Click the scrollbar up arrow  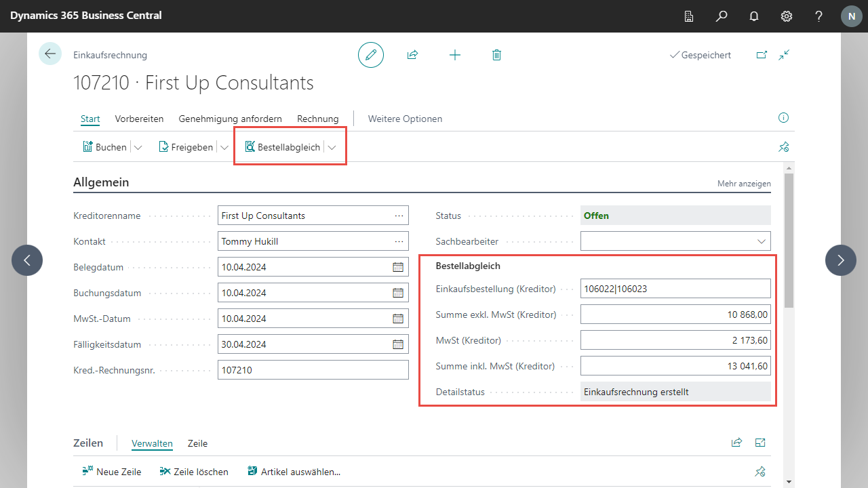[789, 167]
